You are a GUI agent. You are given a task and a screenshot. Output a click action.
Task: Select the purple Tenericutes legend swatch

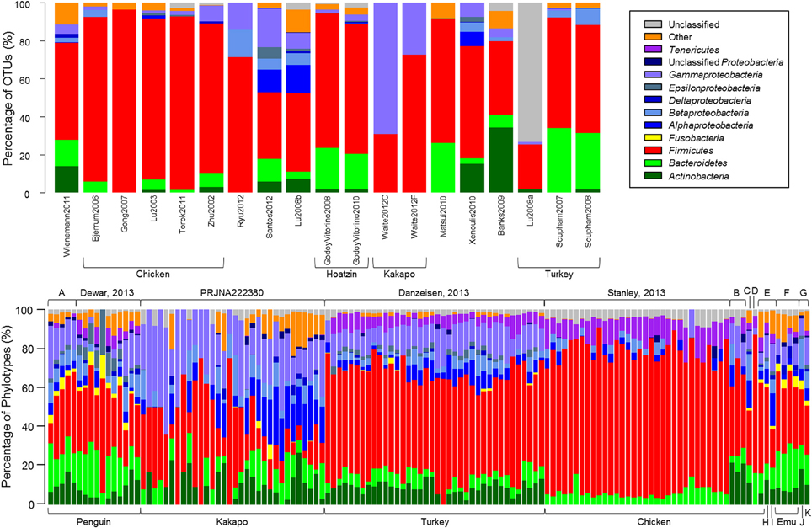(x=653, y=50)
